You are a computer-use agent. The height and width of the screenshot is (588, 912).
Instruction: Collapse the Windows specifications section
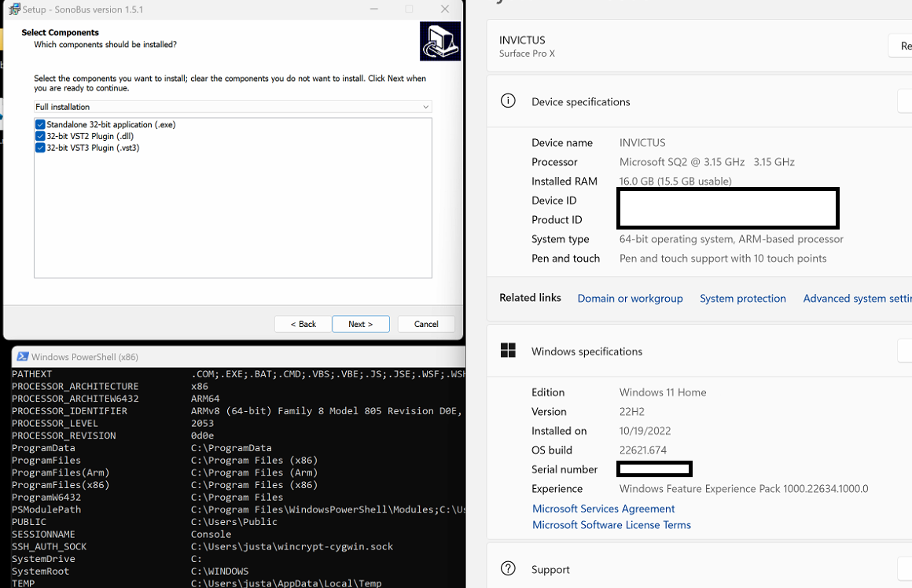(x=904, y=351)
